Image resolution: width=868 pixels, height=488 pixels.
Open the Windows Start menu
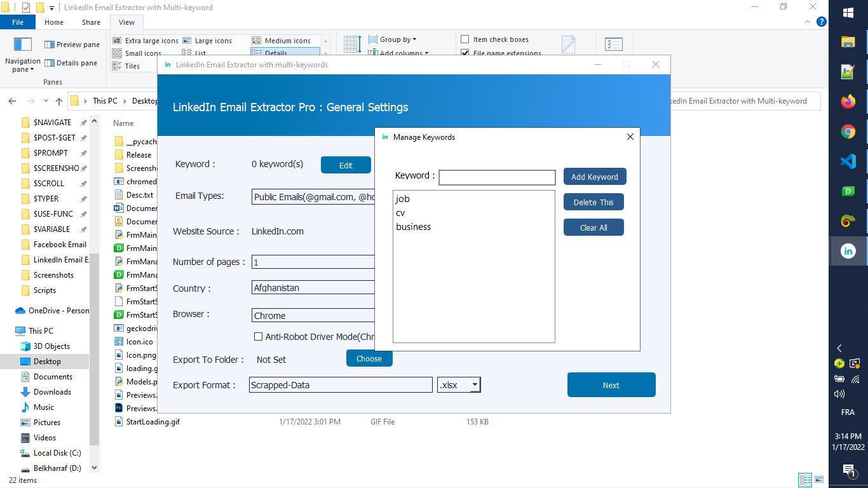click(848, 13)
